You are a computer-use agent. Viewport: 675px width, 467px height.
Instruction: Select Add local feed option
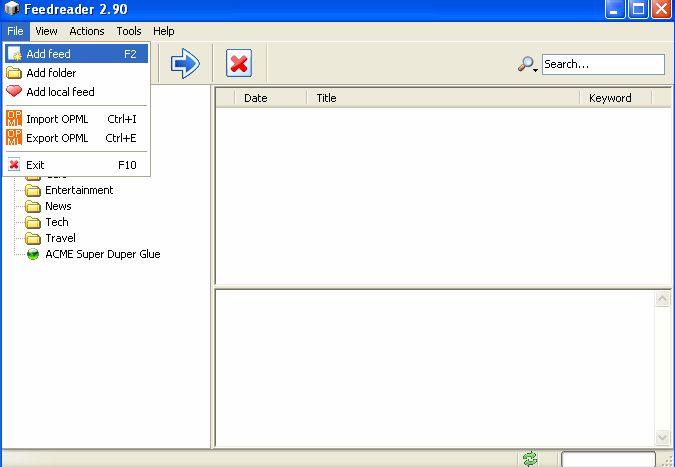60,92
